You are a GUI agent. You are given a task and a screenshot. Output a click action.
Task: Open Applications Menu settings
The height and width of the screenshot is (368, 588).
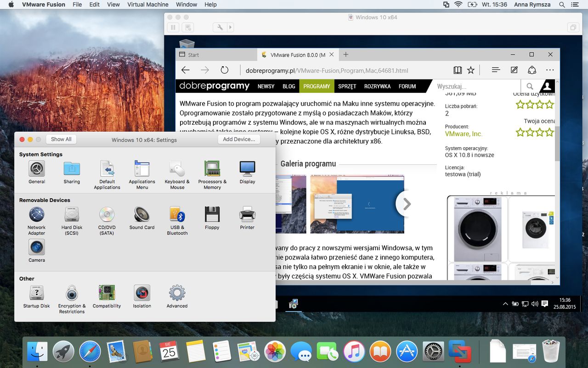pos(142,169)
